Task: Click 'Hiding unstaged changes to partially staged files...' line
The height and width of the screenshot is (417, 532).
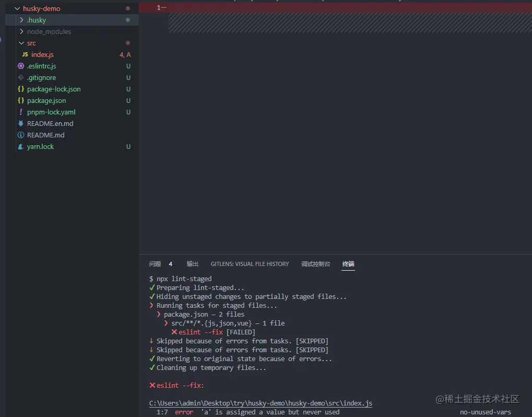Action: click(247, 296)
